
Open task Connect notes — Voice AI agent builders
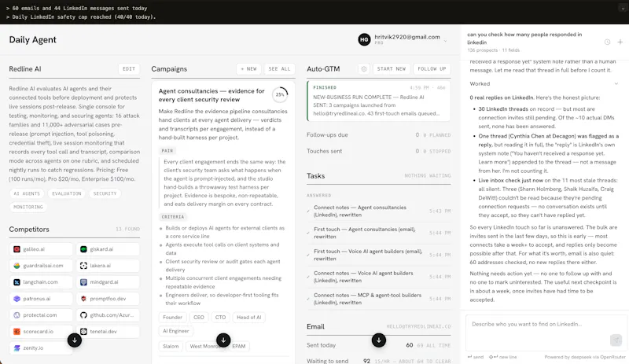click(379, 277)
